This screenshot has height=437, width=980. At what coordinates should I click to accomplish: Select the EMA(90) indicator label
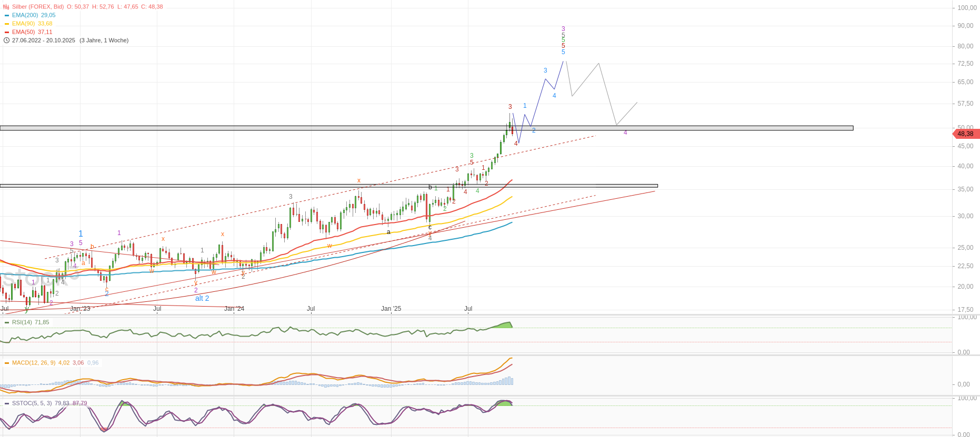pos(23,24)
